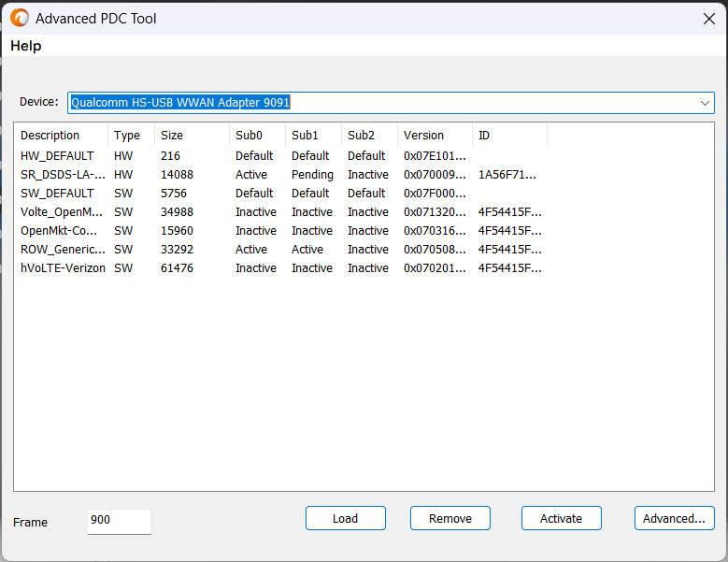Screen dimensions: 728x562
Task: Click the ID column header
Action: pos(509,136)
